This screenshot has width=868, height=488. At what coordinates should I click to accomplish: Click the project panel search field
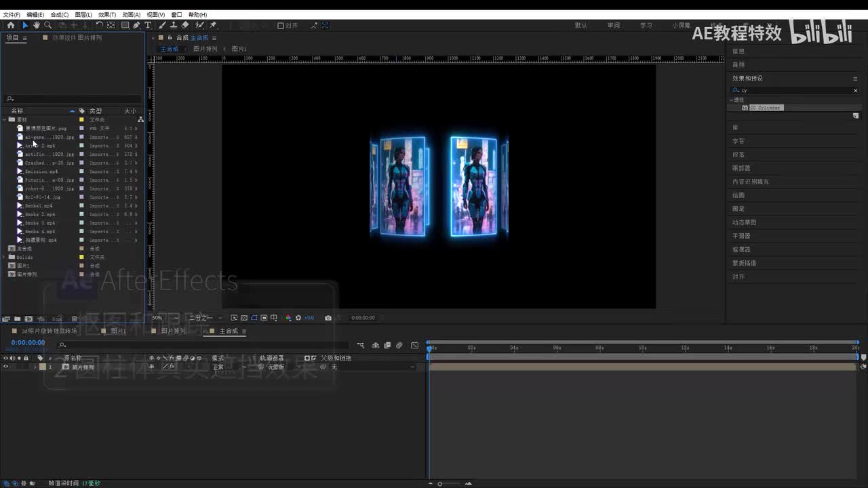click(x=73, y=99)
